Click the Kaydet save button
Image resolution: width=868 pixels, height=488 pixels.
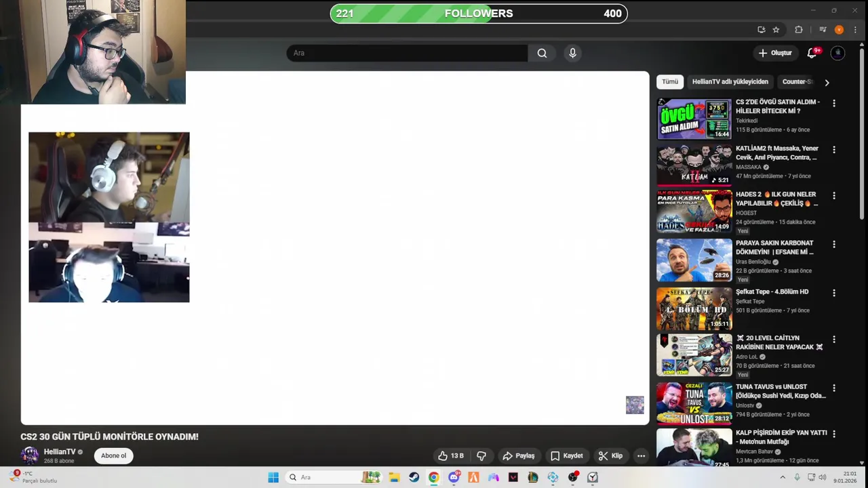(567, 456)
